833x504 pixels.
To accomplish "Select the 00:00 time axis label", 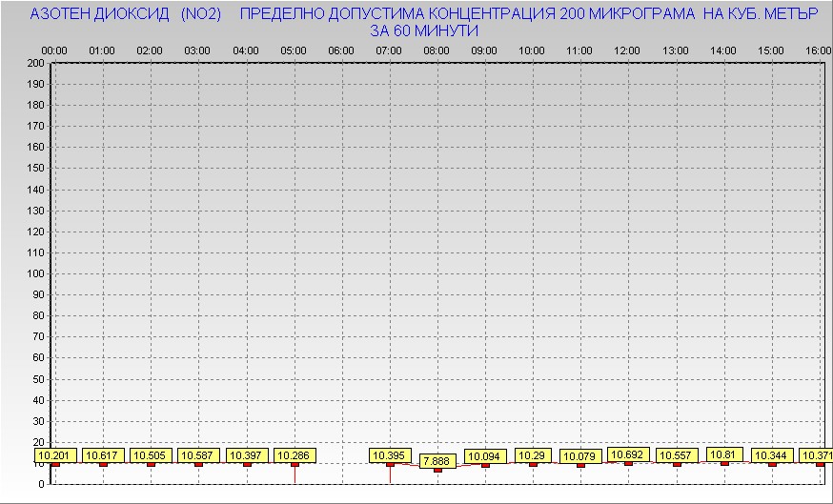I will coord(54,50).
